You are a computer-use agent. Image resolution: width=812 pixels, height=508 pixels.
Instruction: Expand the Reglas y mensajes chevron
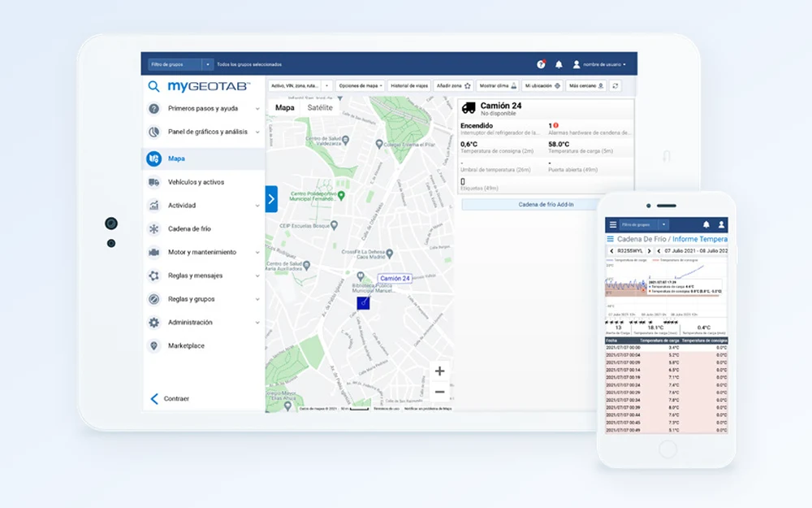[257, 276]
